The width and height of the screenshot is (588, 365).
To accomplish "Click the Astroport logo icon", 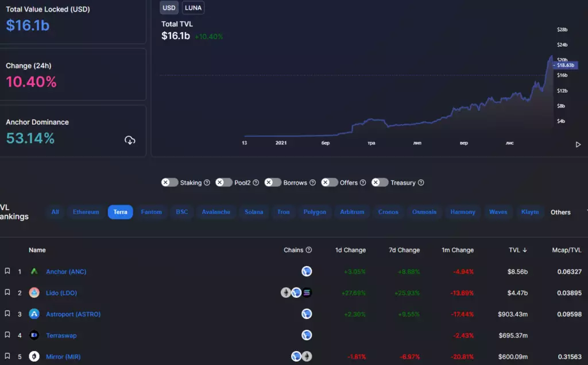I will pyautogui.click(x=34, y=314).
